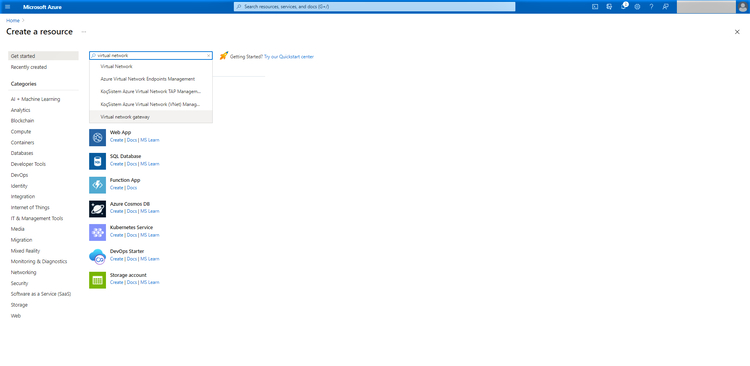This screenshot has height=366, width=750.
Task: Click the Azure Cosmos DB planet icon
Action: 98,209
